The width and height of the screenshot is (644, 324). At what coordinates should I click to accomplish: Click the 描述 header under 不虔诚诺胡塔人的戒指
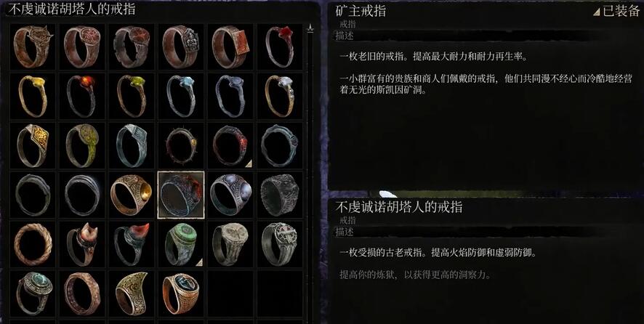point(345,232)
